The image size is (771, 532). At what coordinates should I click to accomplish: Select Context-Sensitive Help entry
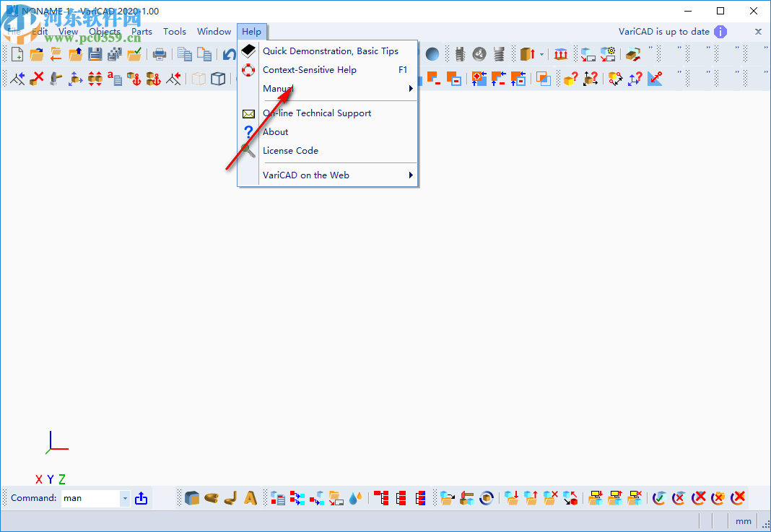click(328, 70)
